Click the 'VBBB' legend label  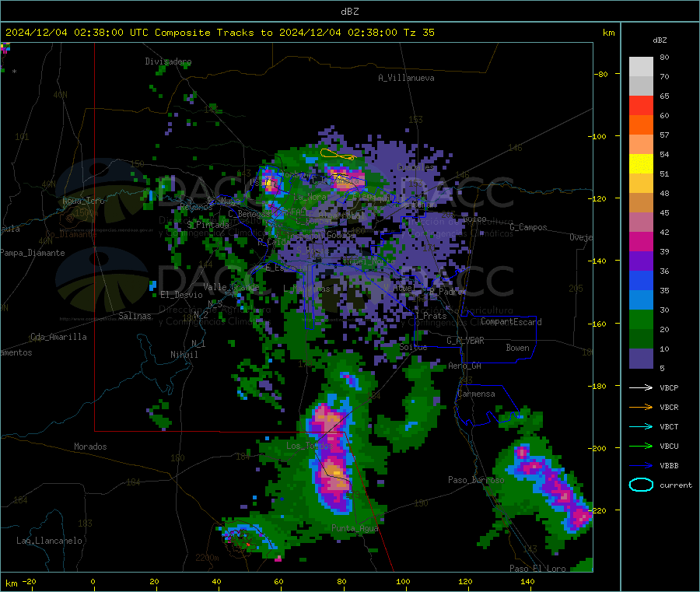pos(669,466)
